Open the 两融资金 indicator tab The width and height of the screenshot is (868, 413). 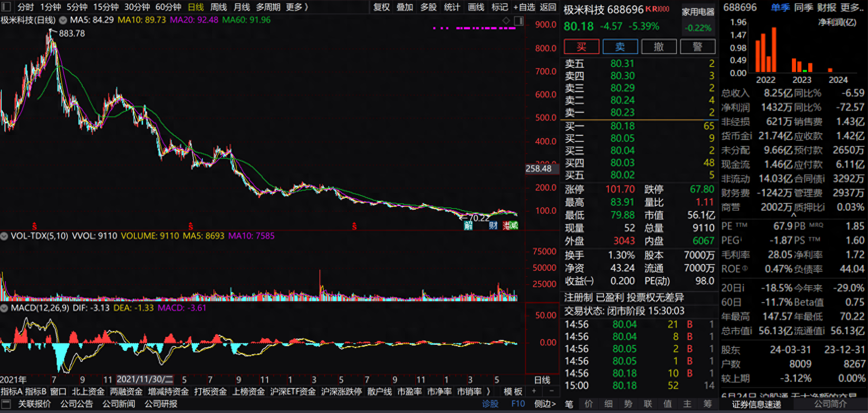coord(126,391)
